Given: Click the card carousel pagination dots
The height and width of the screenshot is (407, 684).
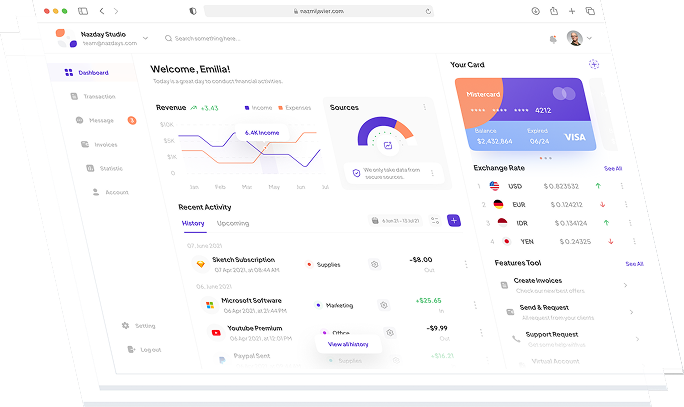Looking at the screenshot, I should coord(545,158).
